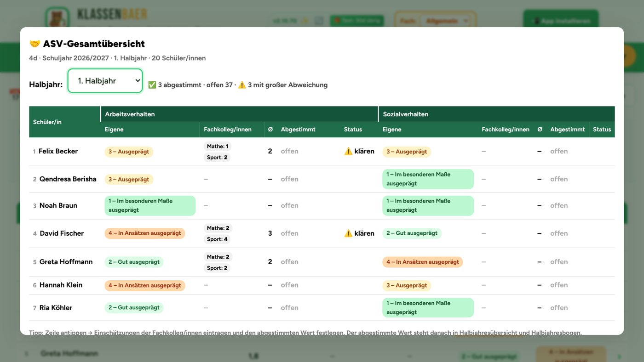Click Qendresa Berisha's Arbeitsverhalten '3 – Ausgeprägt' badge

pos(129,179)
